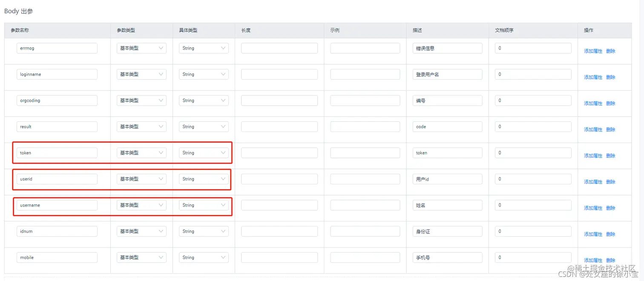
Task: Add attribute to idnum row
Action: pos(593,234)
